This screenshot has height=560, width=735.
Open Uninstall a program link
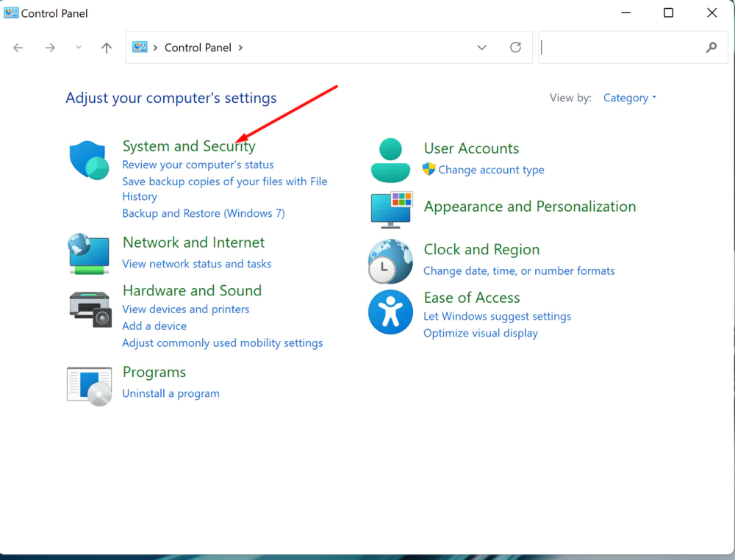171,393
